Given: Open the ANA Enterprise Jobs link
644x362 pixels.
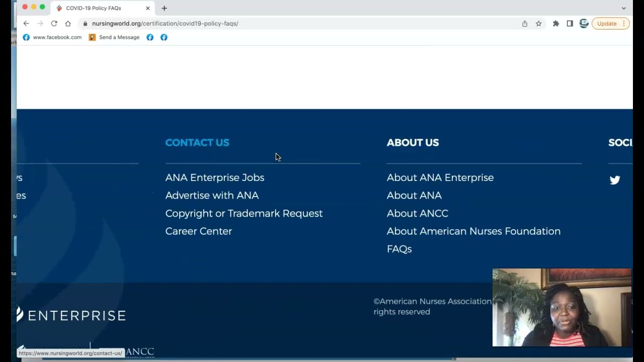Looking at the screenshot, I should [x=215, y=177].
